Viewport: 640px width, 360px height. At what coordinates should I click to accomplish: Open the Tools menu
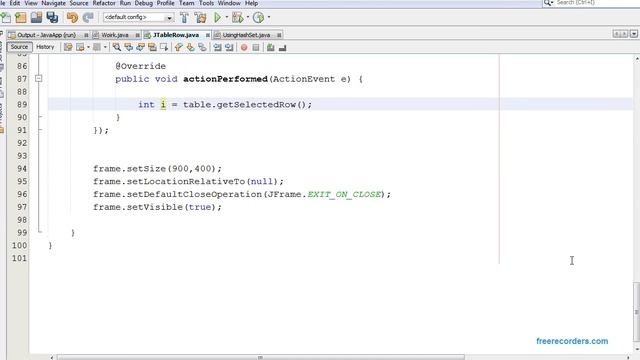coord(207,3)
